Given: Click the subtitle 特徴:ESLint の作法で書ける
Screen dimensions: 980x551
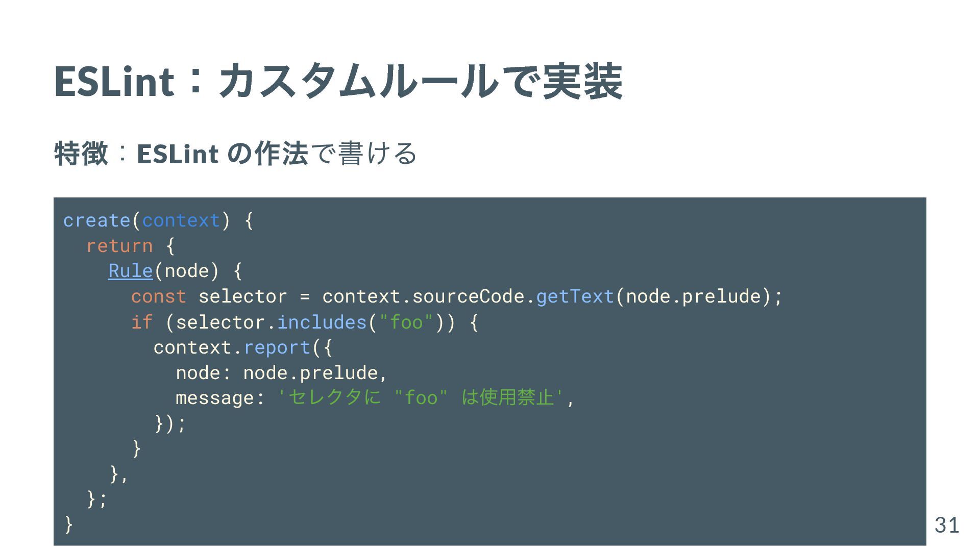Looking at the screenshot, I should [x=236, y=153].
